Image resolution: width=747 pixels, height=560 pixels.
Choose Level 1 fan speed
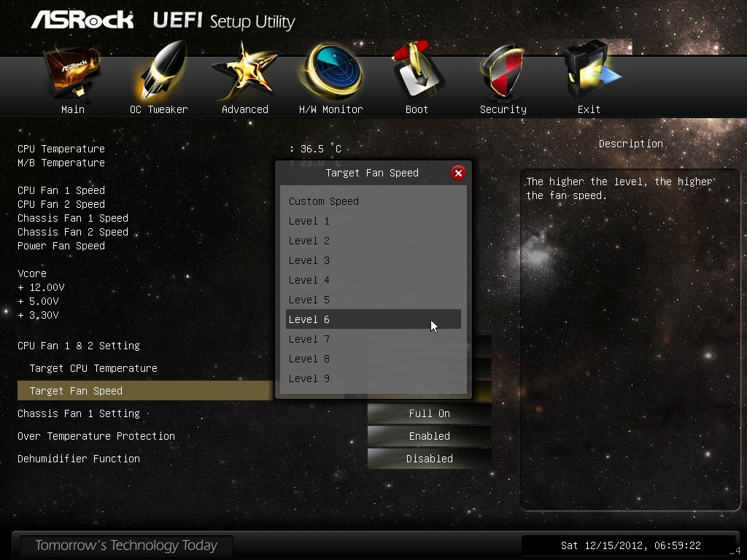373,221
